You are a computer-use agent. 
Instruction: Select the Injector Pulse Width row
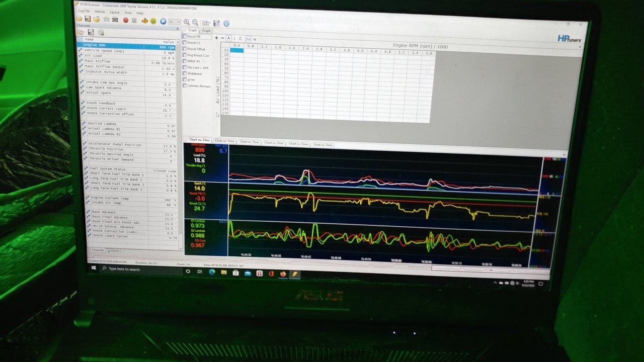tap(128, 72)
